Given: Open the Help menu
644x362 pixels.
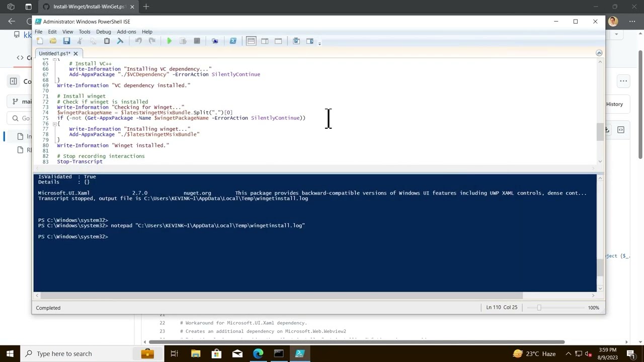Looking at the screenshot, I should pos(147,32).
